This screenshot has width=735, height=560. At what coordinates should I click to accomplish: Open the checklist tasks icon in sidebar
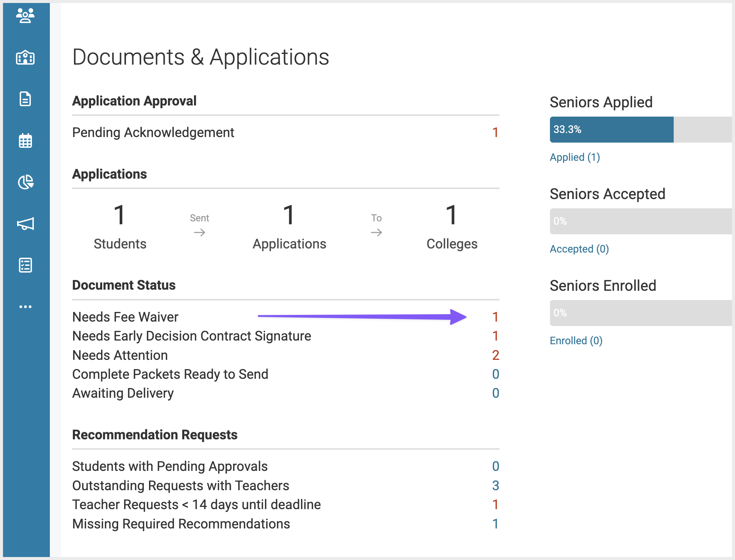pos(25,265)
